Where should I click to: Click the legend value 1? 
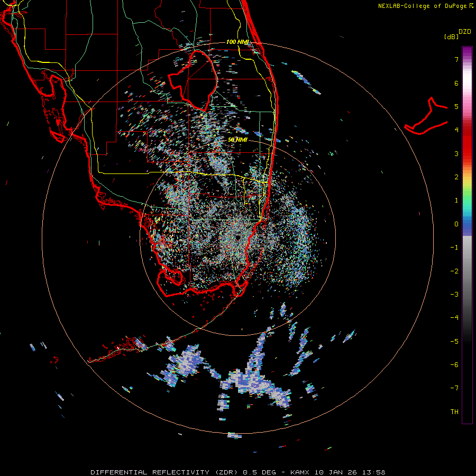pyautogui.click(x=456, y=200)
